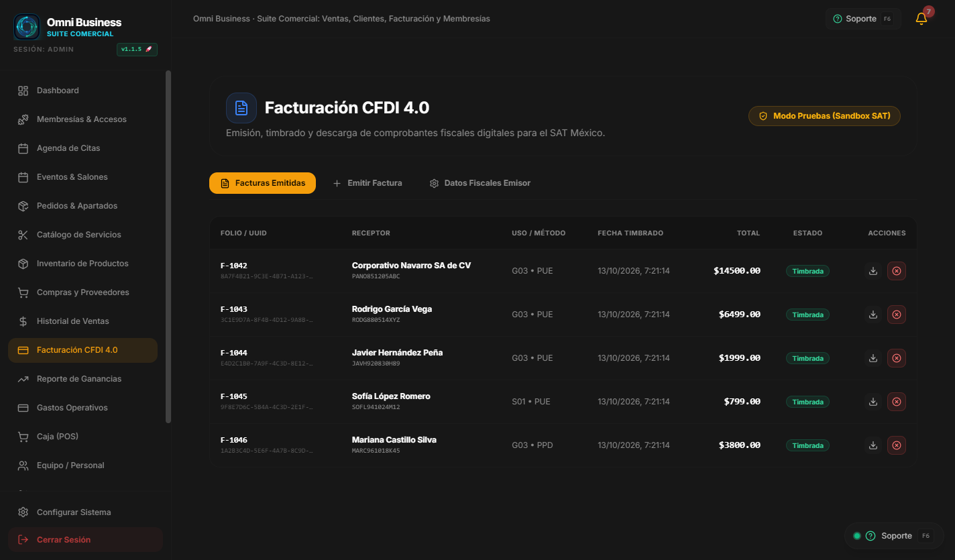Click the sidebar vertical scrollbar

(x=168, y=247)
